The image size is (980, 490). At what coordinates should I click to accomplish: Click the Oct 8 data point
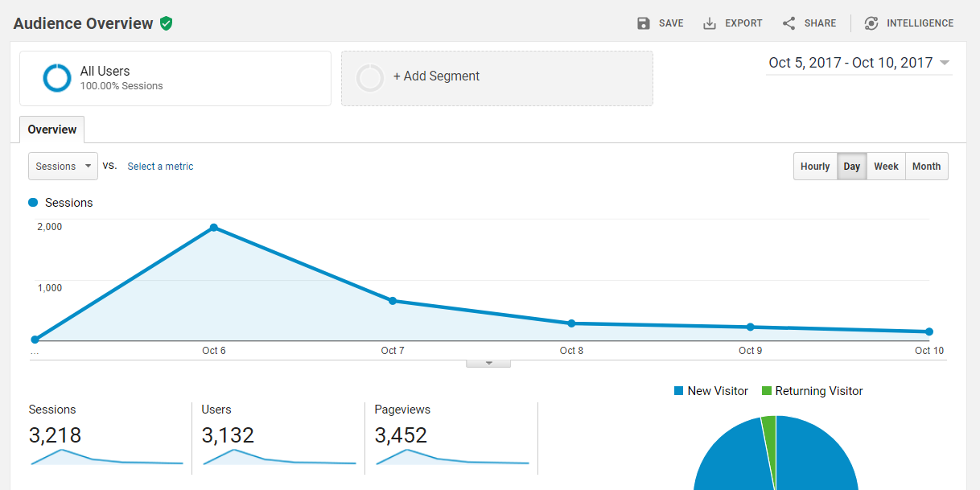(571, 323)
